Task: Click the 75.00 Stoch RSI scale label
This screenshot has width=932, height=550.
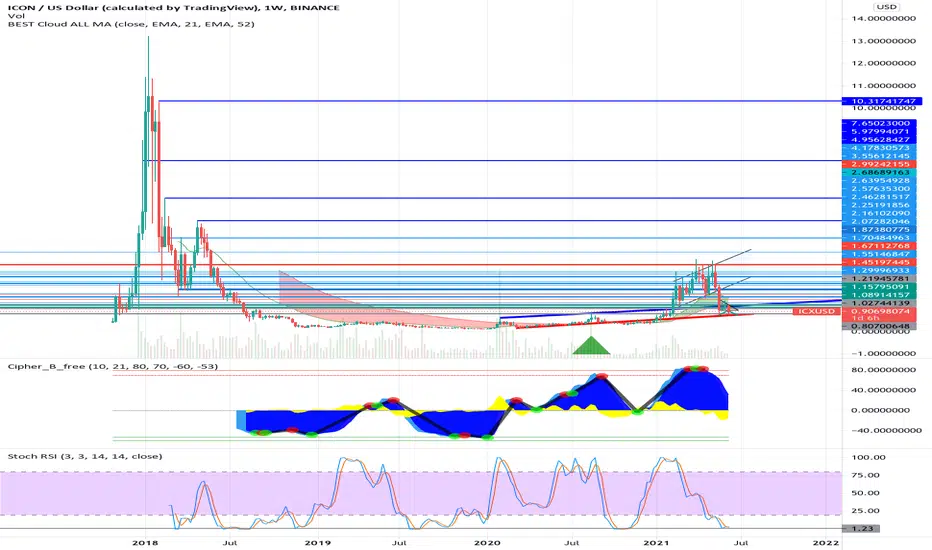Action: [x=865, y=475]
